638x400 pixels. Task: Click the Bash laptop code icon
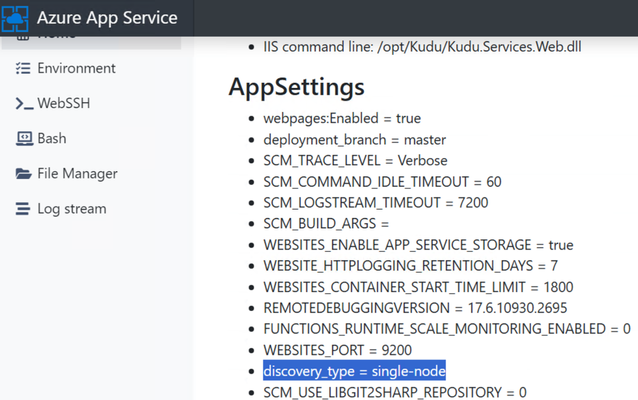tap(24, 138)
